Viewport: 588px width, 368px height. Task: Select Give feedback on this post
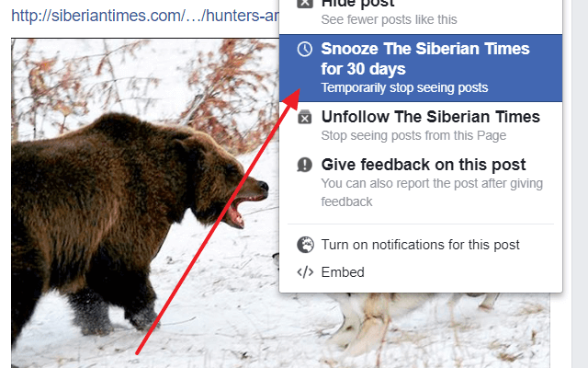click(x=421, y=182)
